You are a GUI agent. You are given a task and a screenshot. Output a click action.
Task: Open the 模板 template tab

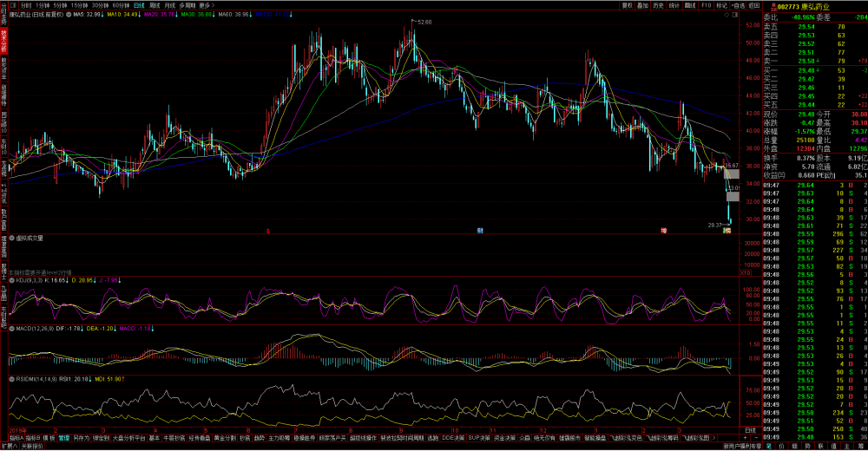tap(49, 438)
